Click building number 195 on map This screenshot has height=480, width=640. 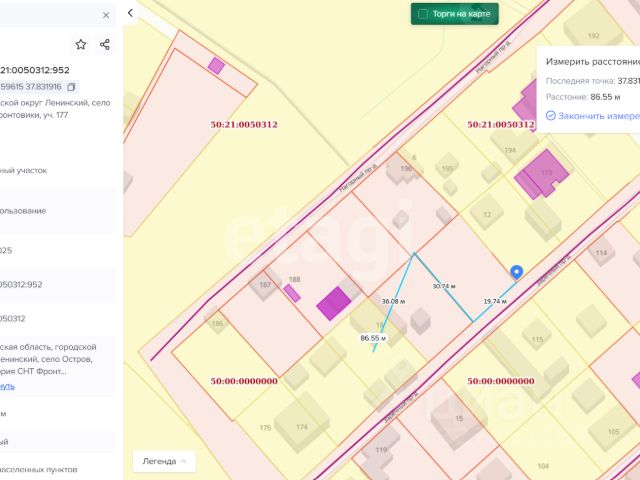pyautogui.click(x=447, y=169)
